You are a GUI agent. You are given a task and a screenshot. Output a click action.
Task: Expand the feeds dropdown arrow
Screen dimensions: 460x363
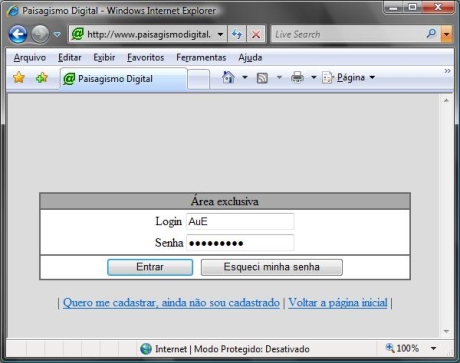[x=279, y=77]
